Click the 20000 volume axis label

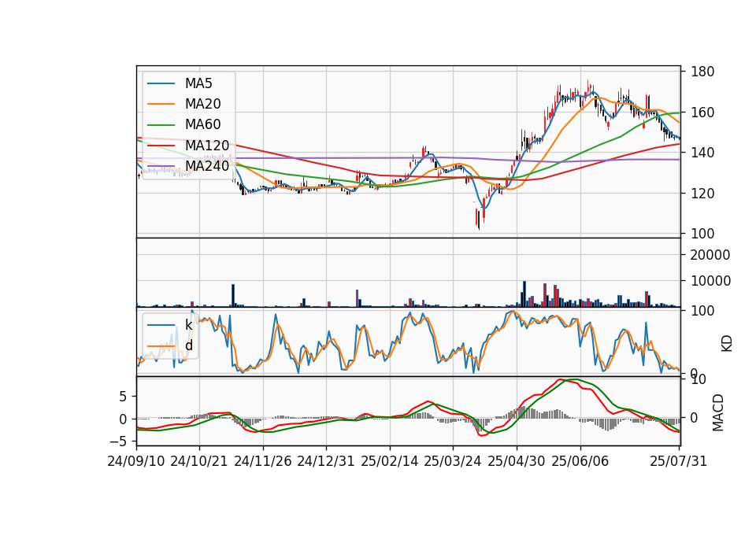710,255
